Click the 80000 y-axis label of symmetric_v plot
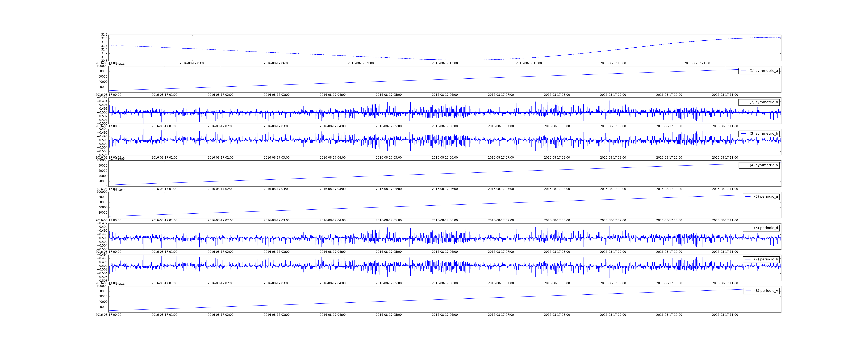The image size is (868, 347). 103,165
